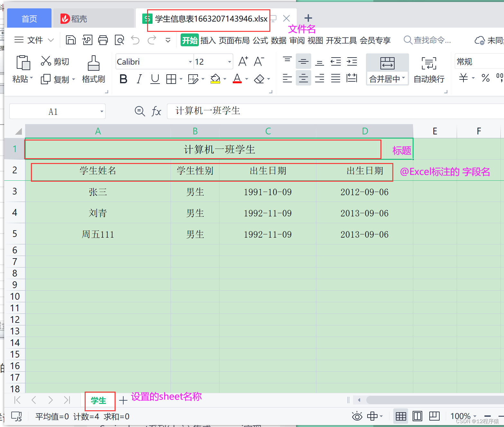The image size is (504, 427).
Task: Click the Currency yen format icon
Action: pos(463,78)
